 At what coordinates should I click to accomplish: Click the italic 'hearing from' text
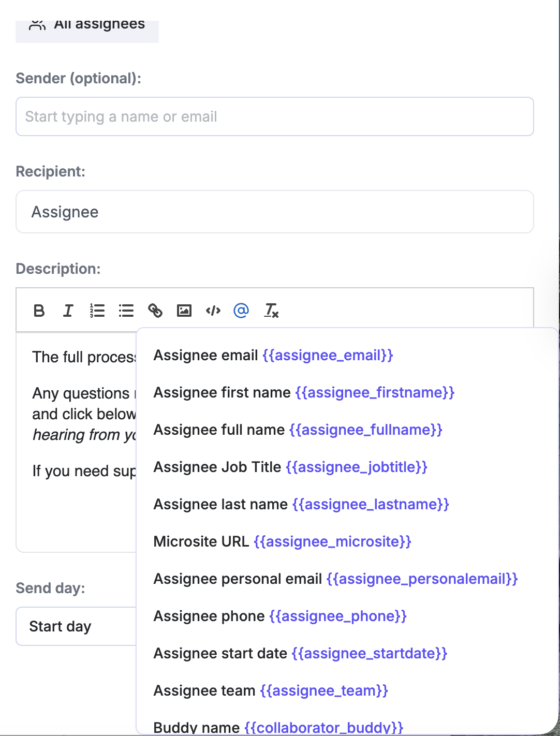[77, 435]
